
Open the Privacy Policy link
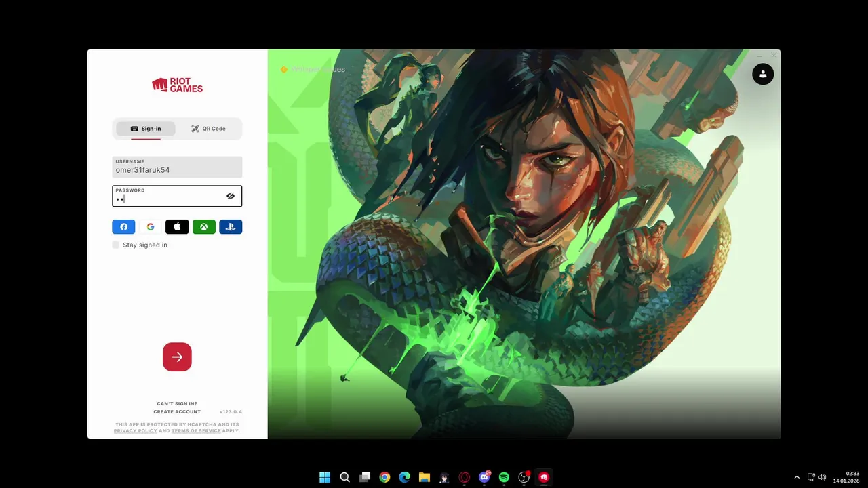tap(136, 431)
